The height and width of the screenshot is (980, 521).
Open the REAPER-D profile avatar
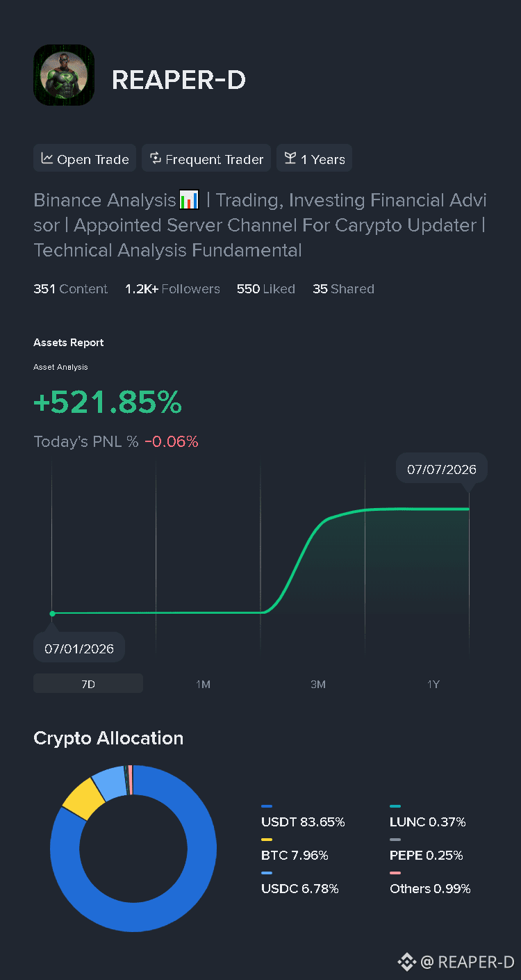tap(63, 75)
